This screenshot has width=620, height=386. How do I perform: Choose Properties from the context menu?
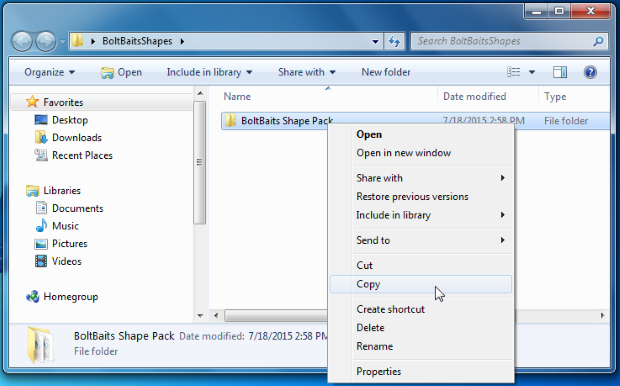pyautogui.click(x=421, y=372)
